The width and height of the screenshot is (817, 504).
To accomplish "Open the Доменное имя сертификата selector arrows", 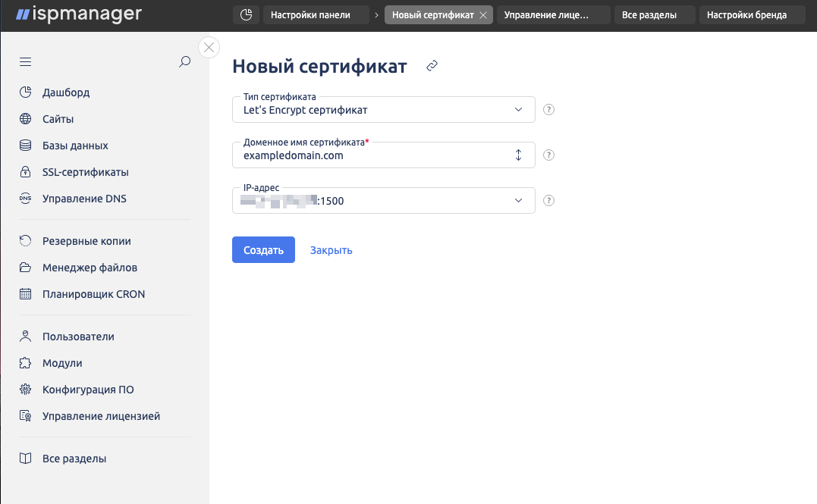I will click(x=519, y=155).
